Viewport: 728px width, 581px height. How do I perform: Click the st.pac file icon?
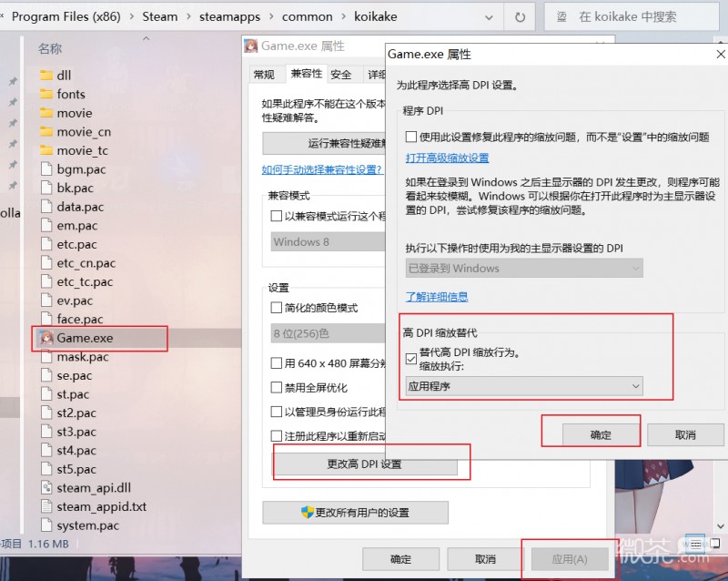tap(46, 394)
